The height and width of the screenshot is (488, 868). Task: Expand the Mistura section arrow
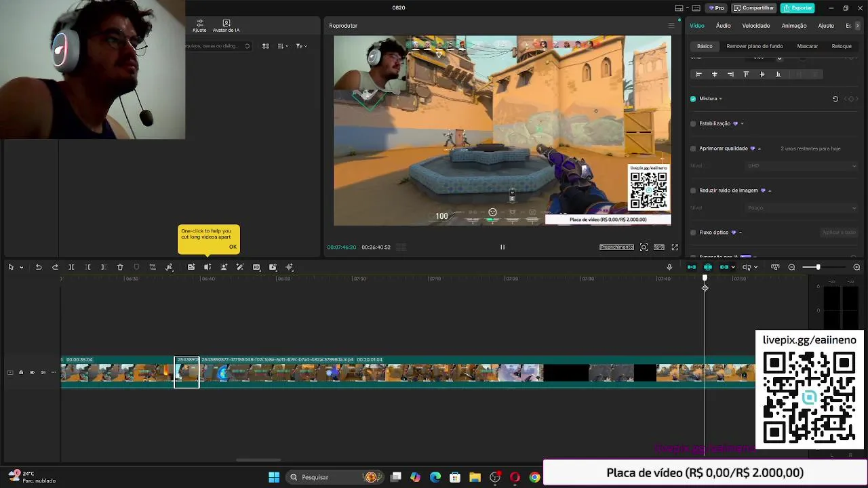[x=720, y=99]
